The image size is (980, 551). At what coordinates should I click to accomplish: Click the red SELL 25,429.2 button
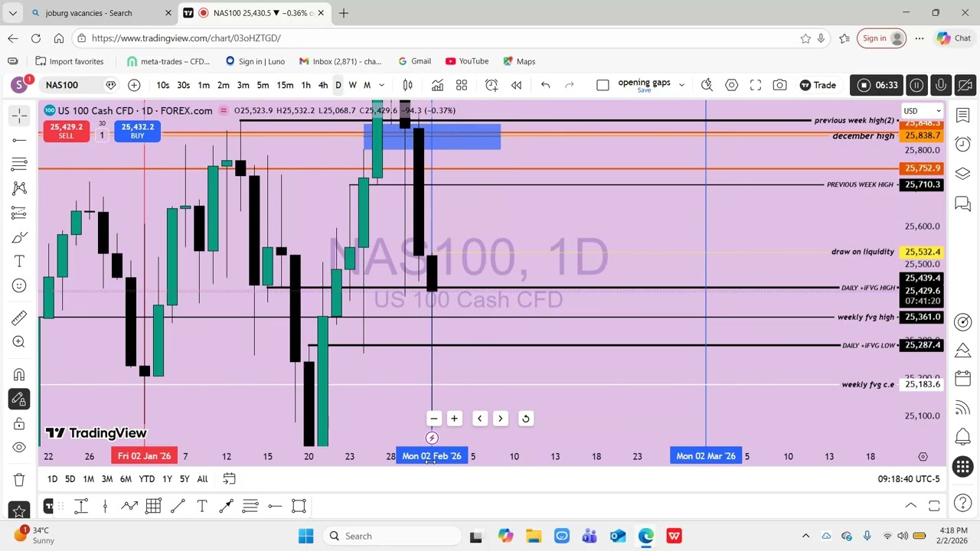click(66, 131)
